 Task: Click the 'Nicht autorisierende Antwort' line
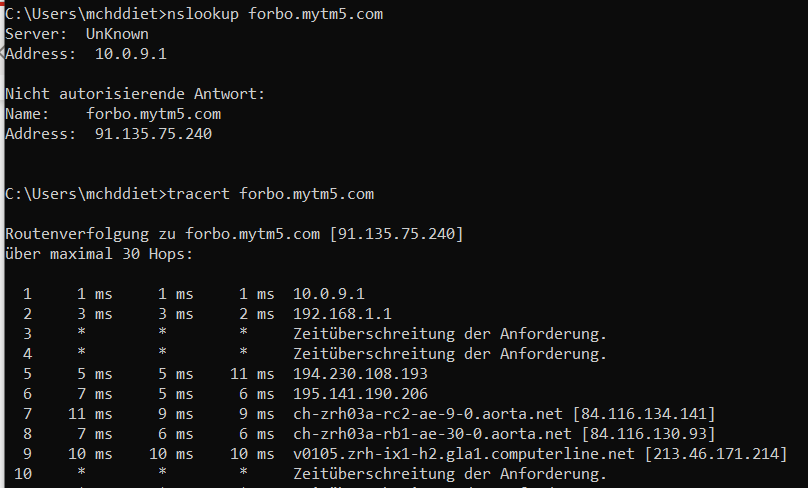click(x=135, y=94)
